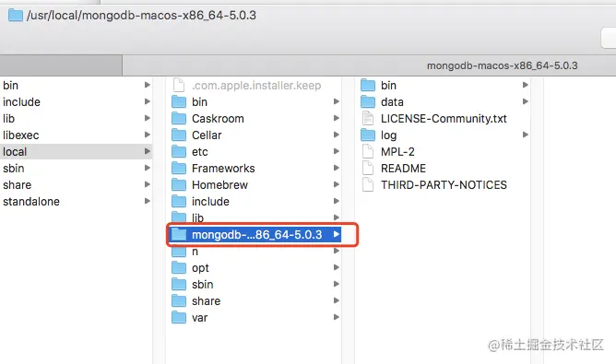
Task: Select the THIRD-PARTY-NOTICES file name
Action: pos(444,185)
